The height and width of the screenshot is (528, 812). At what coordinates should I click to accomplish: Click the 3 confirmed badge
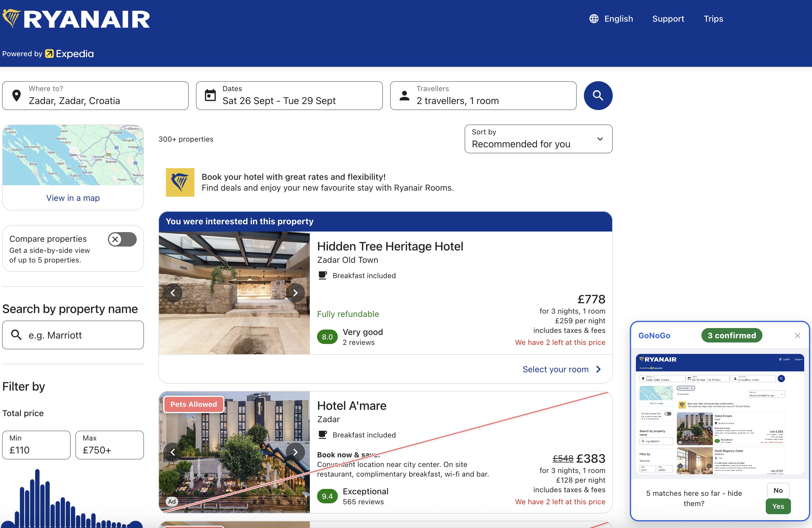coord(732,336)
